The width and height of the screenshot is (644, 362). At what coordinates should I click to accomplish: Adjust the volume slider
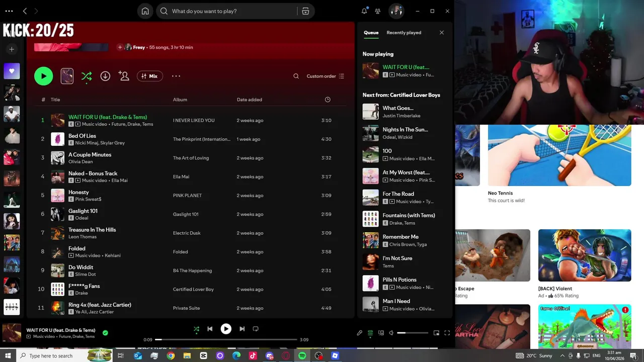coord(413,333)
